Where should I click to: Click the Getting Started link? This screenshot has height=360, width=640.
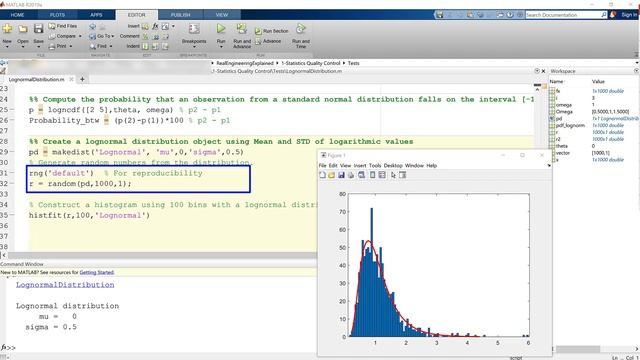pyautogui.click(x=97, y=272)
